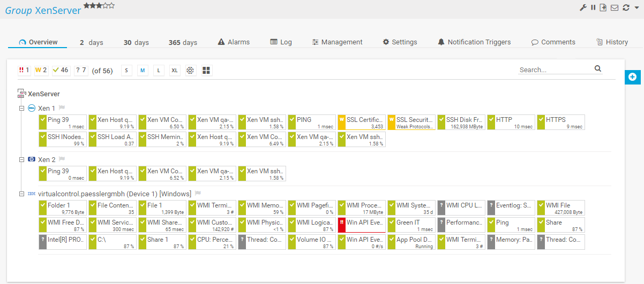Click the wrench settings icon in header
This screenshot has width=644, height=284.
(x=583, y=7)
